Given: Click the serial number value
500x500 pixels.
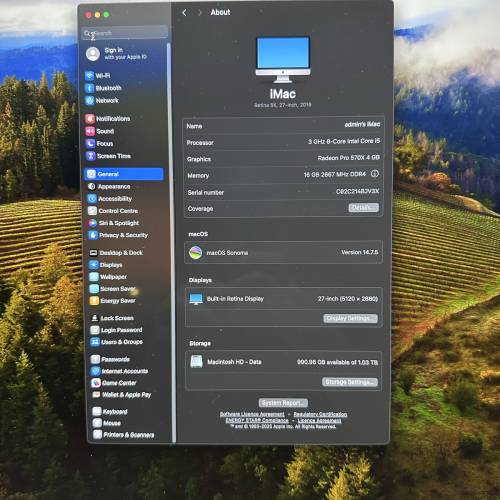Looking at the screenshot, I should pyautogui.click(x=357, y=191).
